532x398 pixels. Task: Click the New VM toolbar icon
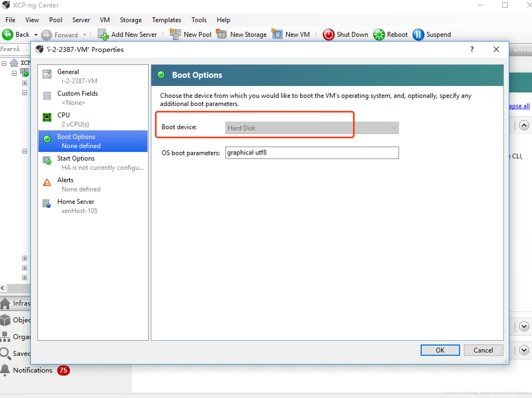277,34
